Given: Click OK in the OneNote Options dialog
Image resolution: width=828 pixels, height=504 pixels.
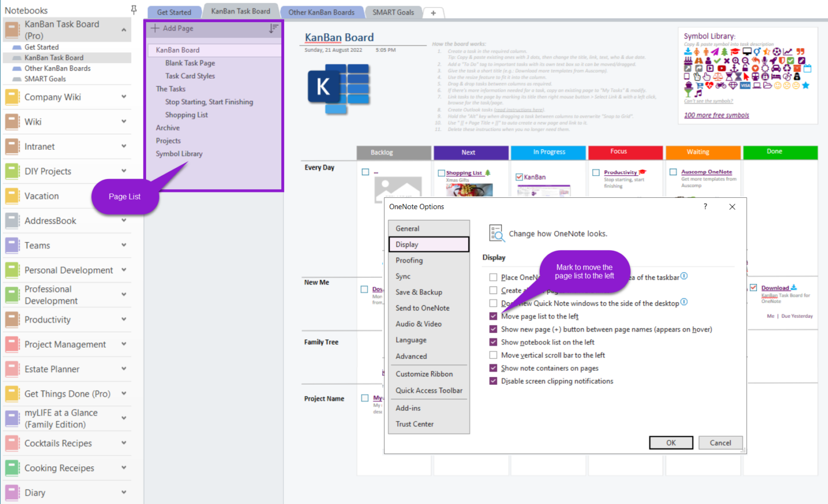Looking at the screenshot, I should pos(671,442).
